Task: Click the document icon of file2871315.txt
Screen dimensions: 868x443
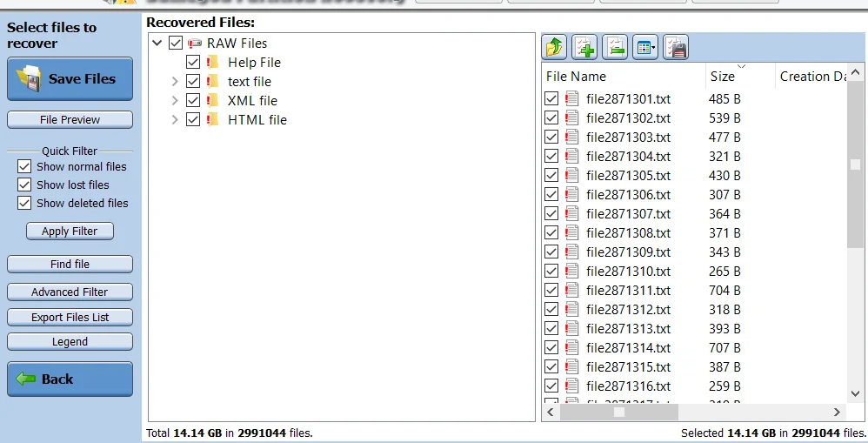Action: coord(571,366)
